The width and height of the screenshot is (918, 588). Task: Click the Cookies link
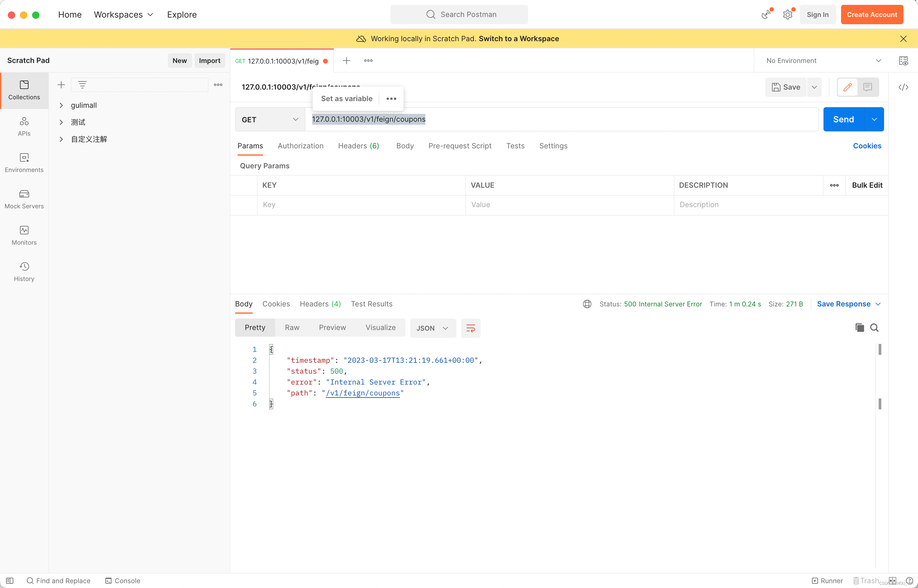[x=867, y=146]
